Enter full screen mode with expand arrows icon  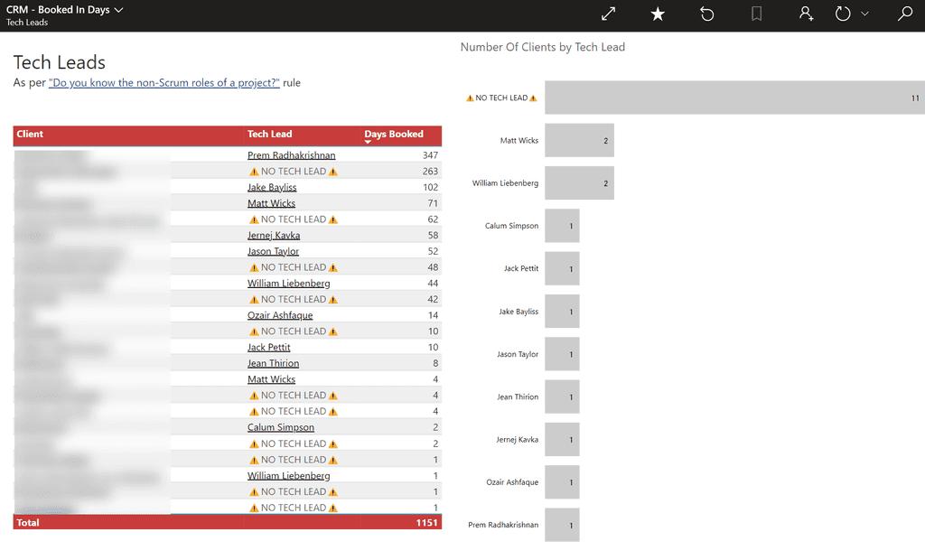(609, 14)
